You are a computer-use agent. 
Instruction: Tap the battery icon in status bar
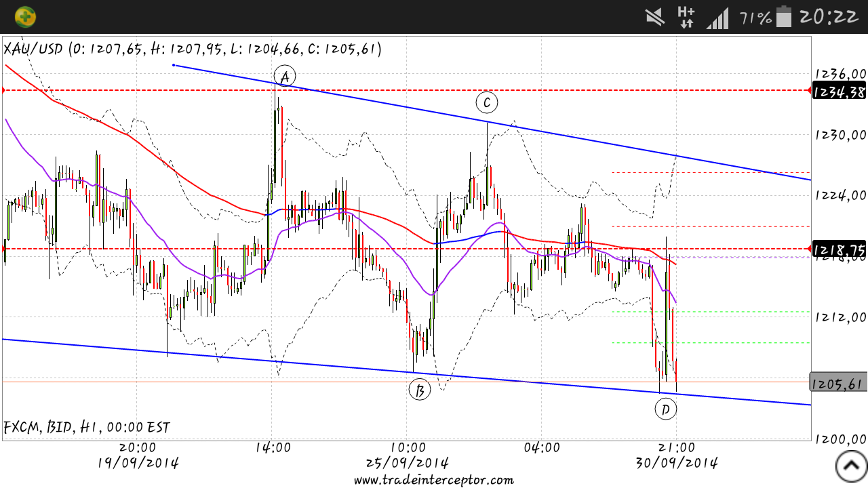784,17
